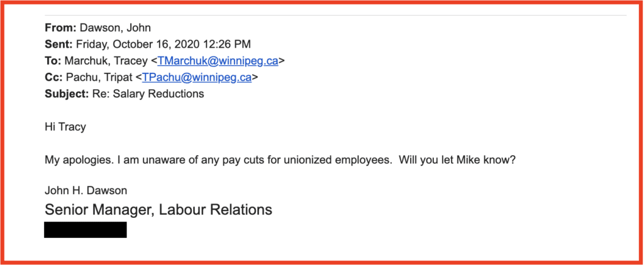The image size is (644, 265).
Task: Click the bold Subject label
Action: point(67,94)
